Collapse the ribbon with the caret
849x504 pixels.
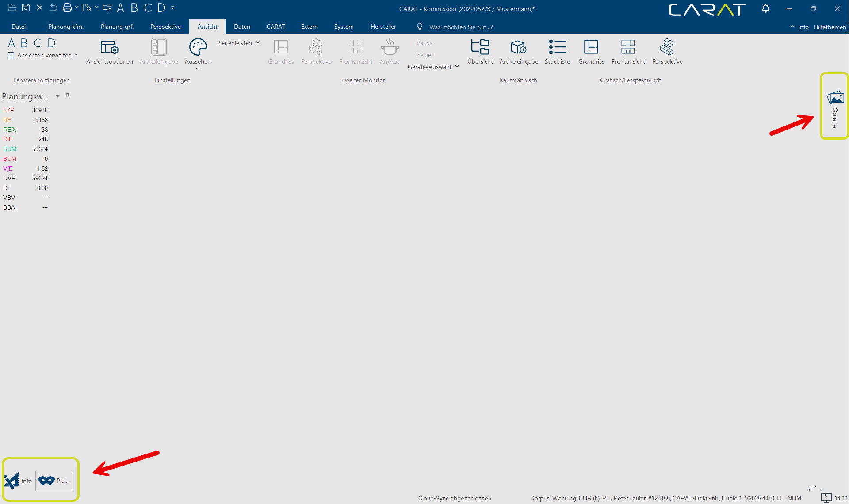792,27
